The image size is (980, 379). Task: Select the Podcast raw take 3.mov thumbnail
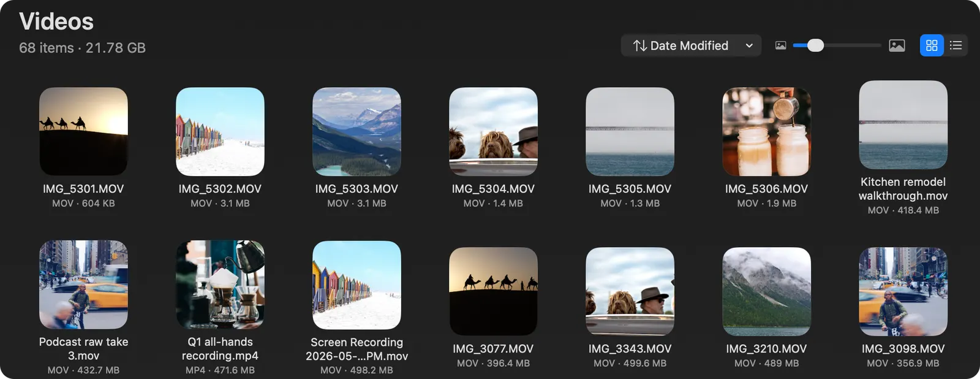[x=83, y=285]
